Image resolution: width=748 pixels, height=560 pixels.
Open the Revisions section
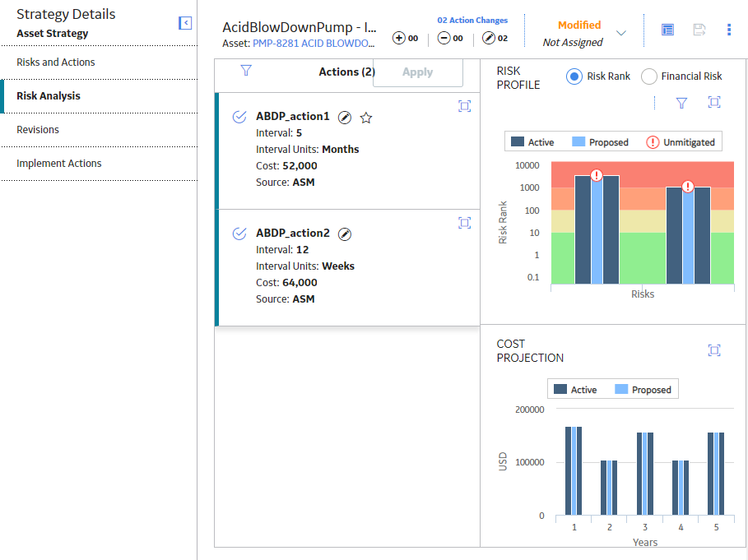(99, 130)
